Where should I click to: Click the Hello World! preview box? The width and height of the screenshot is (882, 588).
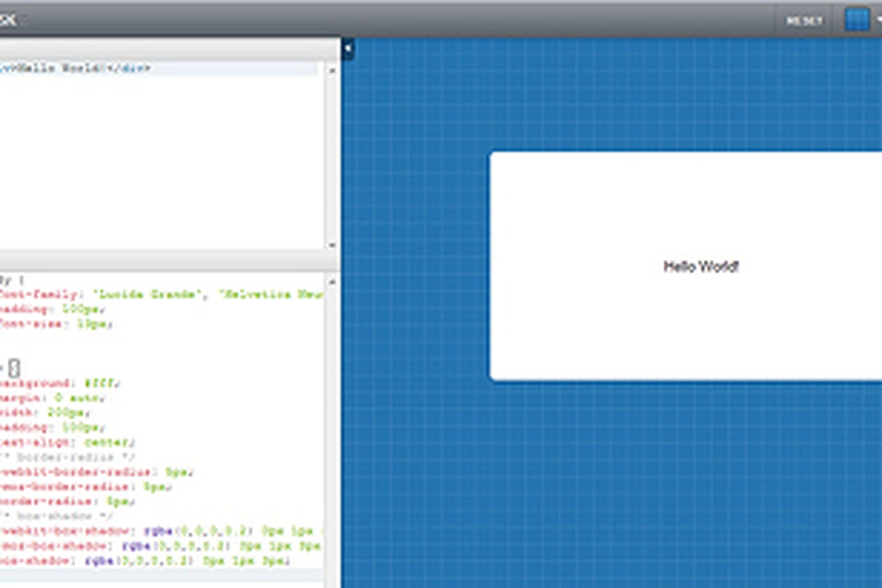[x=701, y=265]
